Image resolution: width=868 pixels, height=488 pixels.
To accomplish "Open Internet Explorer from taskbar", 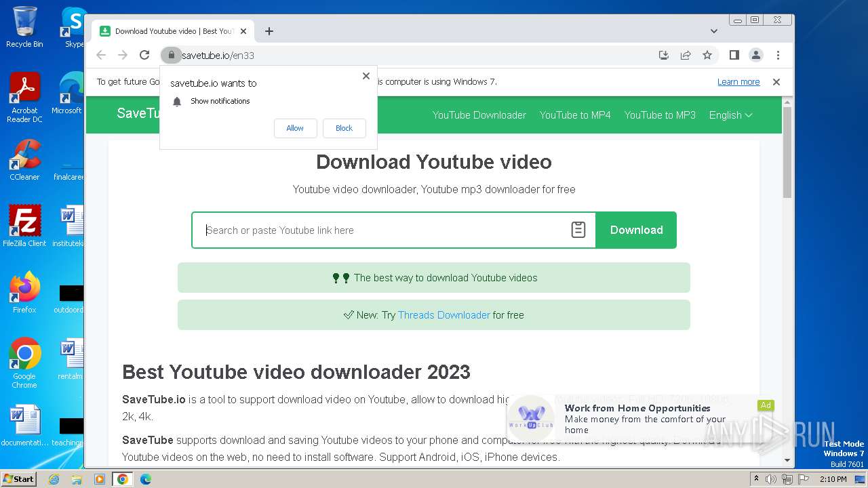I will (x=54, y=479).
